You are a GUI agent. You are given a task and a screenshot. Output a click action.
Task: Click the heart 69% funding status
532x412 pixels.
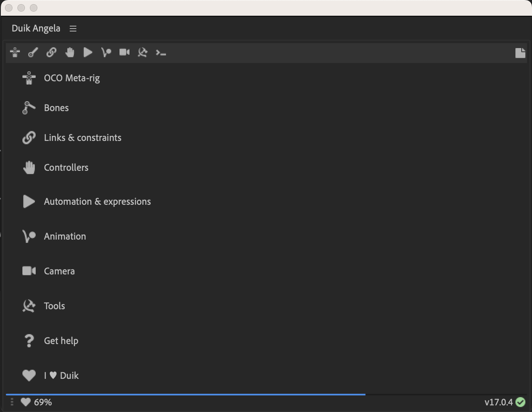(x=37, y=402)
